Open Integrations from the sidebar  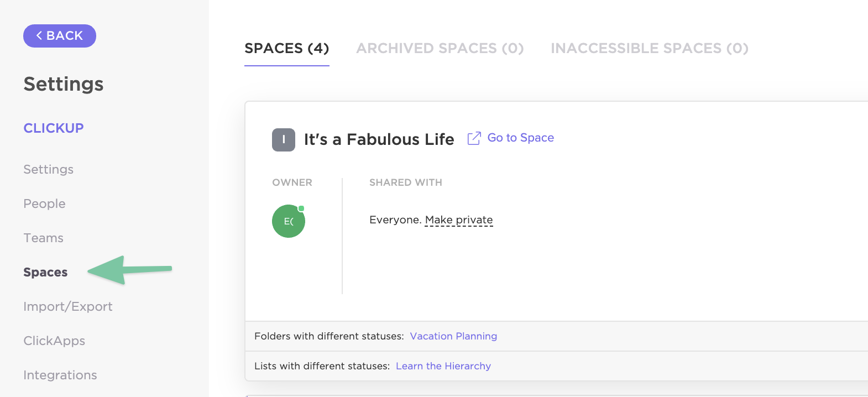click(x=60, y=375)
